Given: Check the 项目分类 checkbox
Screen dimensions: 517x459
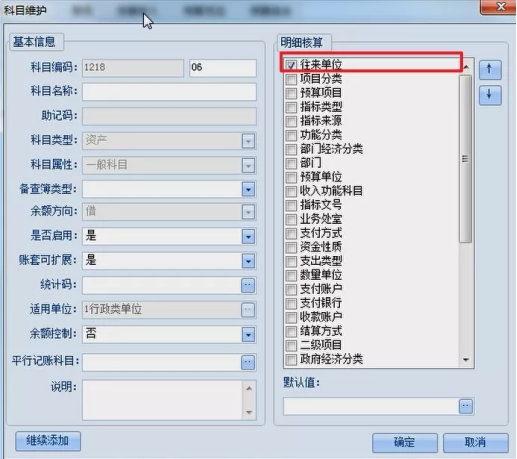Looking at the screenshot, I should pyautogui.click(x=291, y=79).
